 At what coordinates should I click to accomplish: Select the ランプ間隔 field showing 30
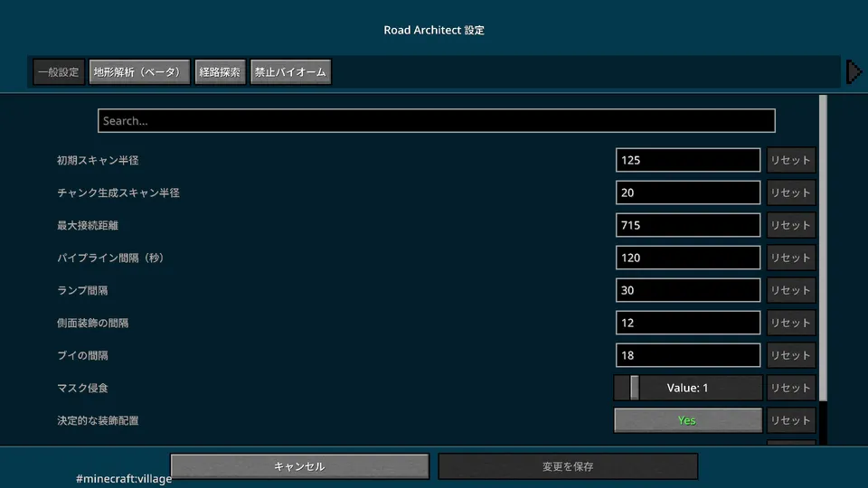pos(687,290)
